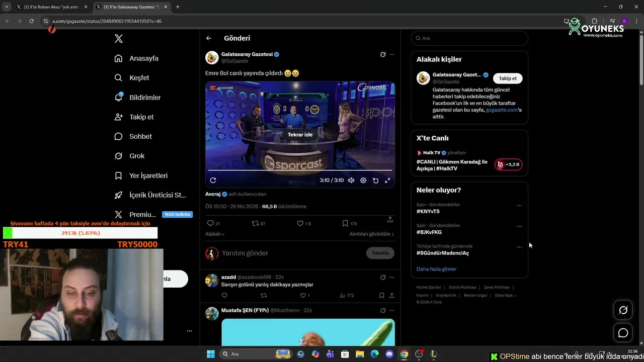Open Alıntıları görüntüle link
This screenshot has height=362, width=644.
click(372, 234)
